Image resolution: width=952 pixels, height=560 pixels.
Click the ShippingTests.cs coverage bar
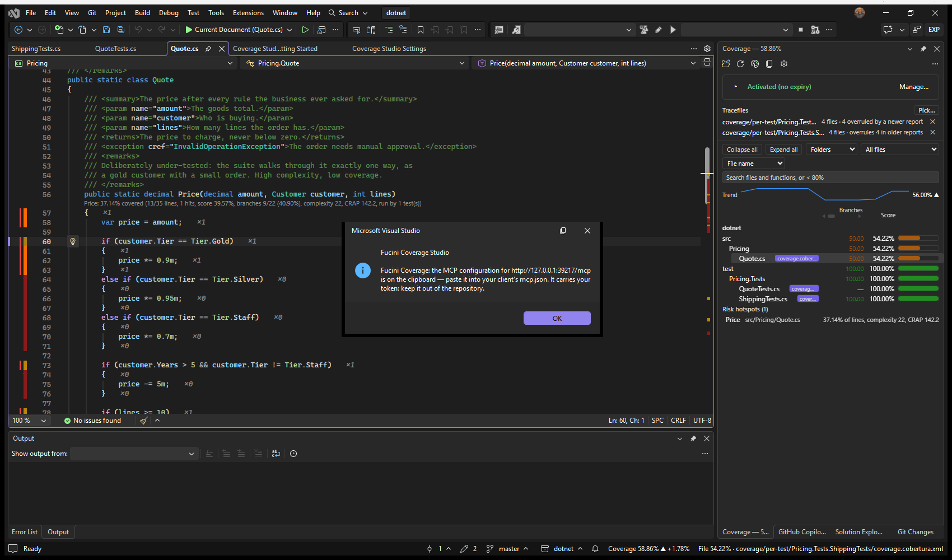click(x=918, y=299)
